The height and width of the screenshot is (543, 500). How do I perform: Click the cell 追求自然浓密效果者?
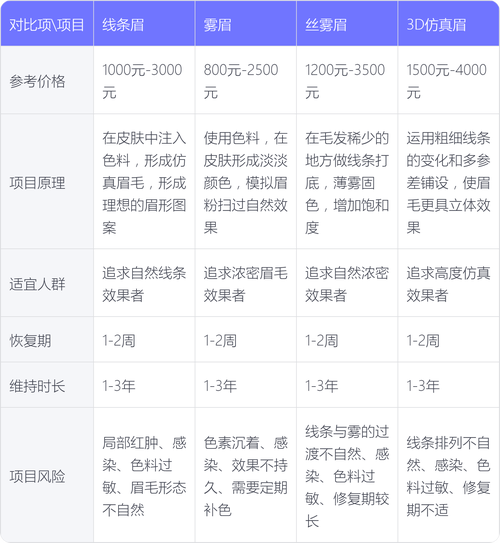[x=347, y=283]
